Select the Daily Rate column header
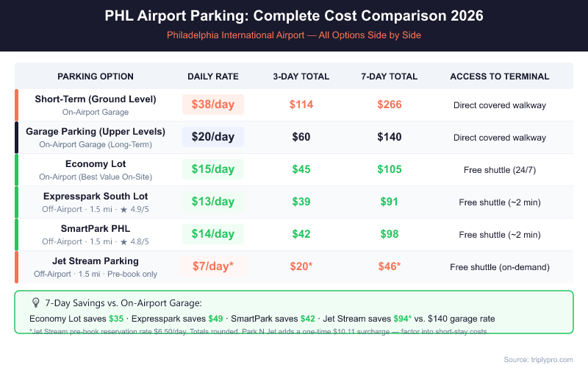 coord(212,77)
